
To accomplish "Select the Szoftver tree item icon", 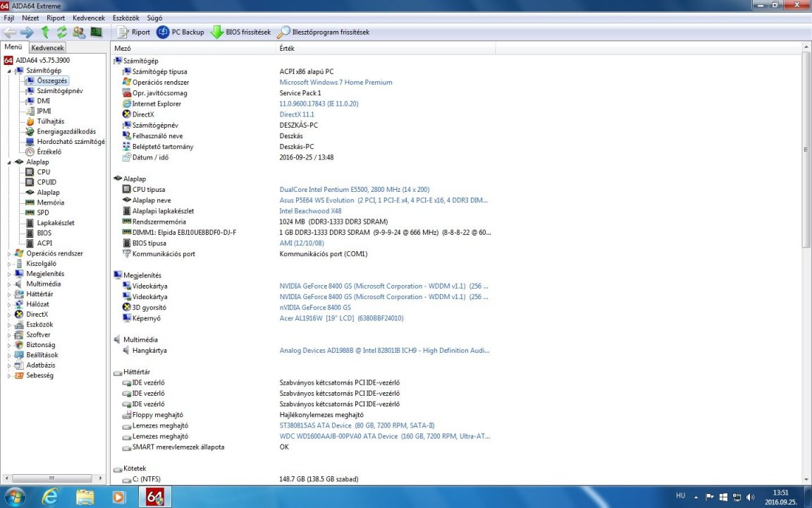I will (x=19, y=335).
